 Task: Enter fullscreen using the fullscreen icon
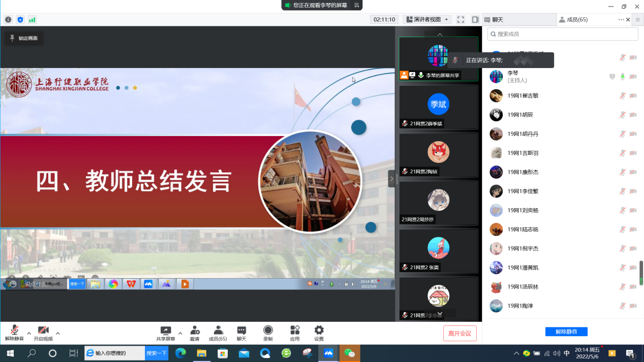tap(461, 20)
